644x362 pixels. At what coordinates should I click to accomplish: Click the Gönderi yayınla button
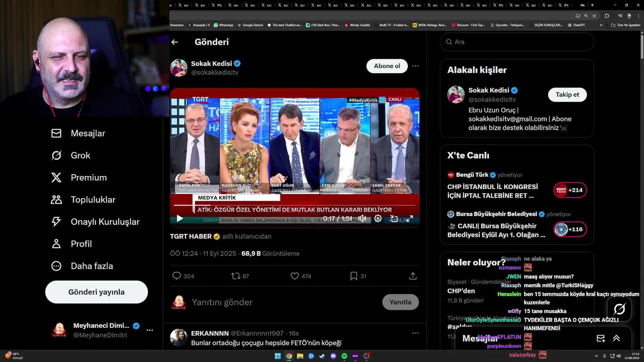point(97,292)
